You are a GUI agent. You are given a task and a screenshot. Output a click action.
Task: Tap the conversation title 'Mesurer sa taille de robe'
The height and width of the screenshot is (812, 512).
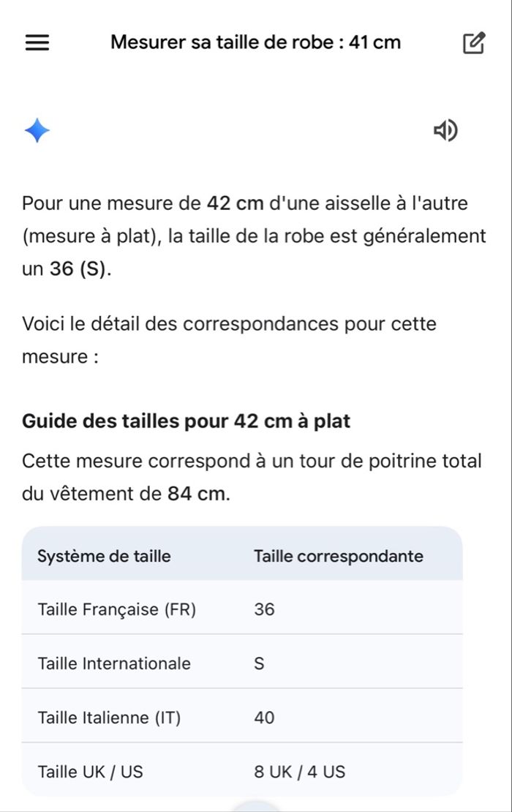coord(255,42)
